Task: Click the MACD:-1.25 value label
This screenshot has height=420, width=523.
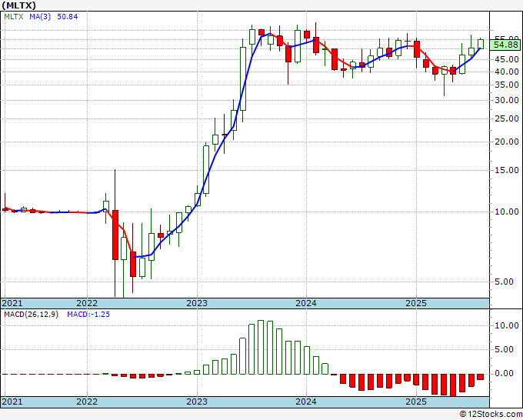Action: tap(88, 315)
